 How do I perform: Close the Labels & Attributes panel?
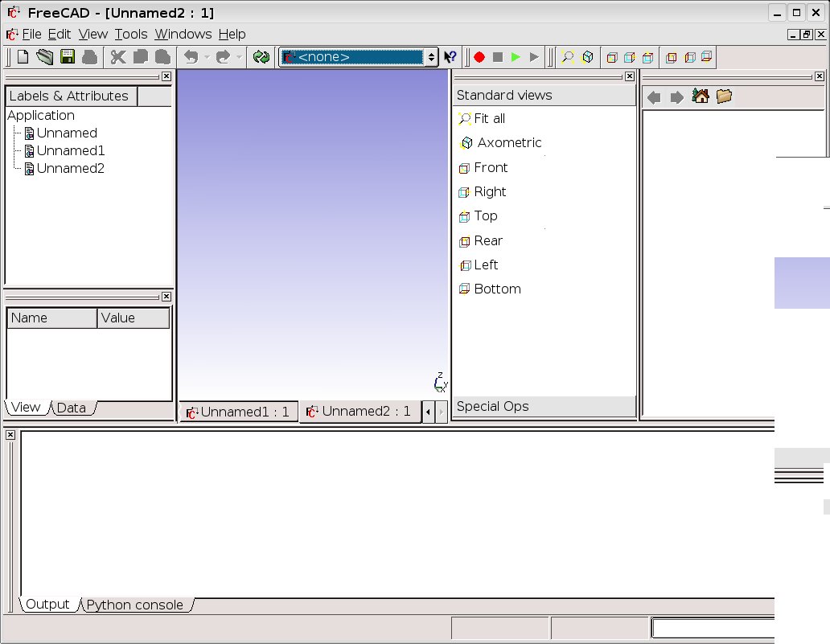[166, 76]
